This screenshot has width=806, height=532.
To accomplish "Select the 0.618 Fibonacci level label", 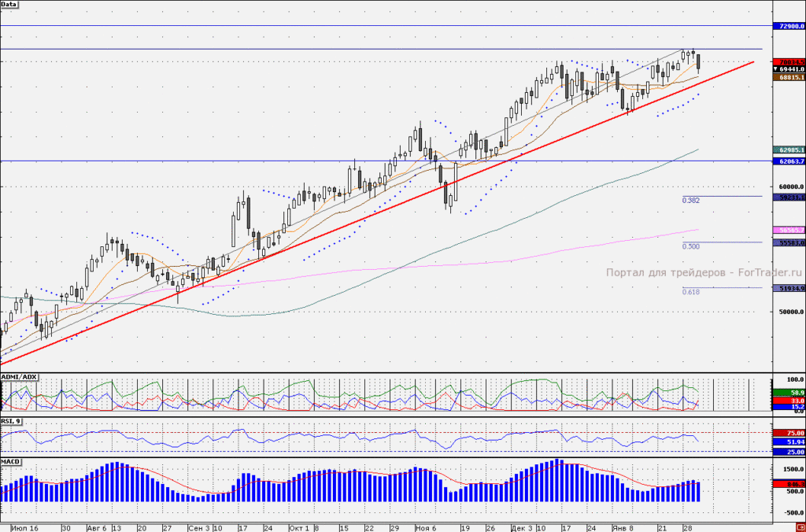I will click(691, 292).
